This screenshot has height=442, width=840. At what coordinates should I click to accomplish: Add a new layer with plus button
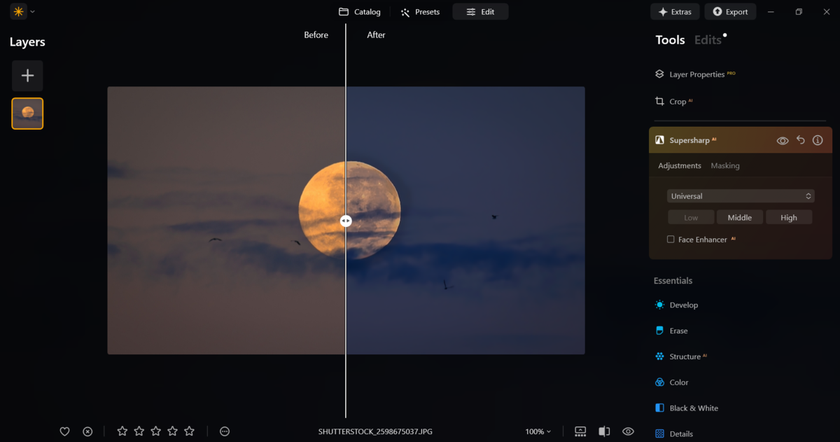pyautogui.click(x=27, y=76)
